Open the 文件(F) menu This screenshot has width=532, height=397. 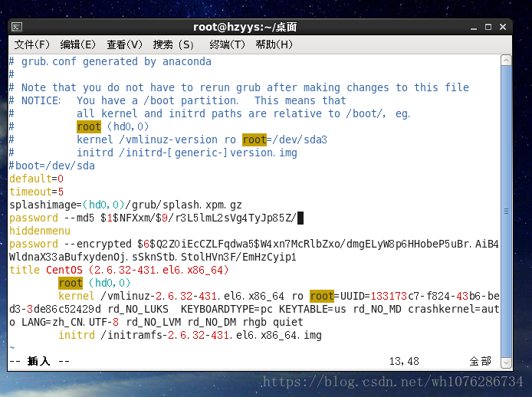tap(32, 44)
